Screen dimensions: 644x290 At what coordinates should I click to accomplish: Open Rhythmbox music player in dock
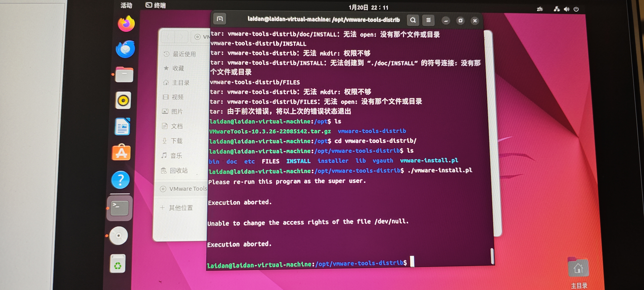123,100
